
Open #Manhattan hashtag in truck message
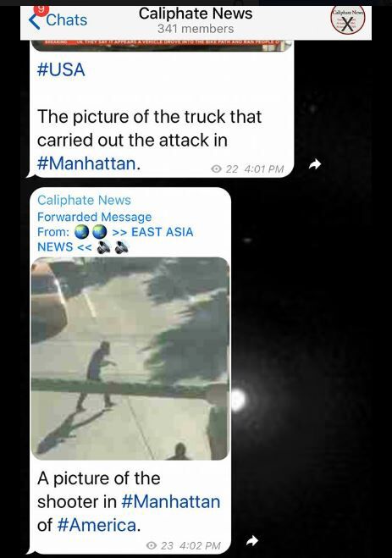click(86, 163)
